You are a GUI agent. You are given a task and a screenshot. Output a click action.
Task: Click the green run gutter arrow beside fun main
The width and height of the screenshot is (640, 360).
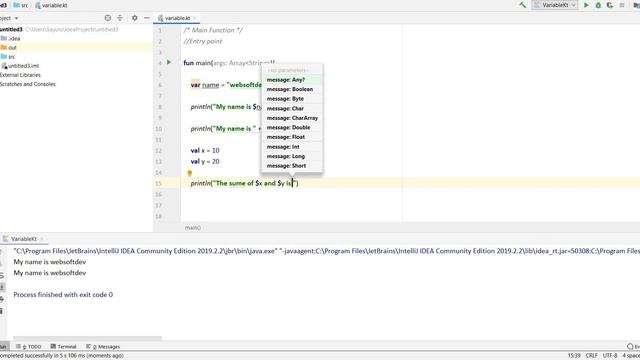[x=169, y=62]
